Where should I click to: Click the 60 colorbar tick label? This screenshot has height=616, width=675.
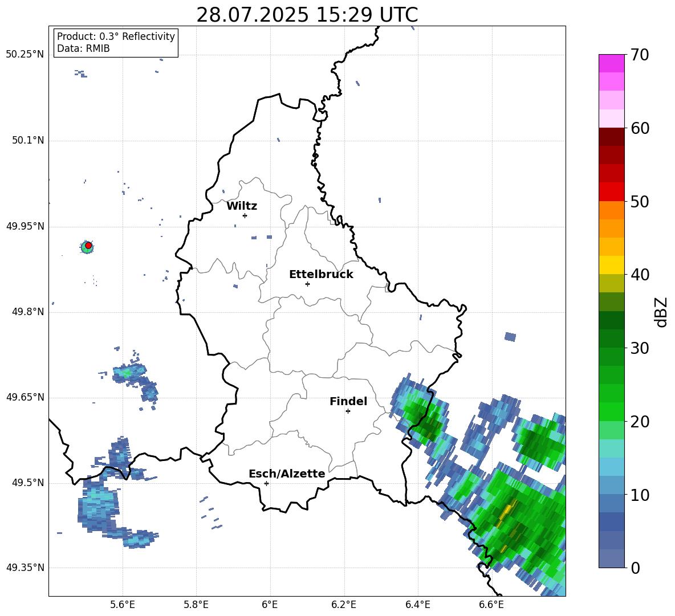click(x=640, y=128)
